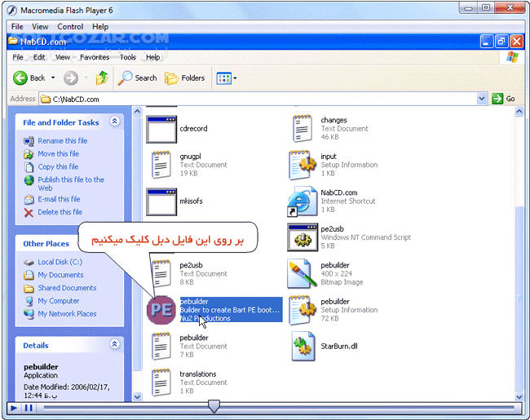This screenshot has width=530, height=420.
Task: Click the Up folder toolbar icon
Action: tap(101, 78)
